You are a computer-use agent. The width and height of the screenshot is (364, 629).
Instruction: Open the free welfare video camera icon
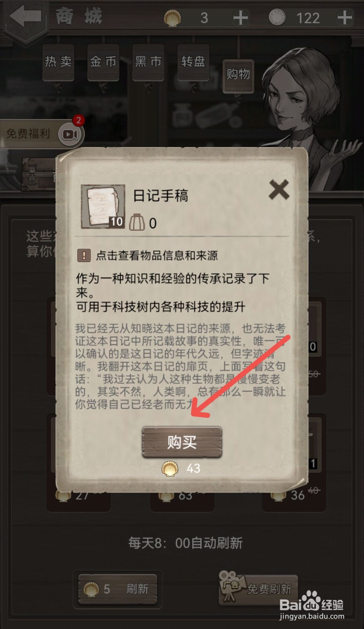(x=70, y=134)
